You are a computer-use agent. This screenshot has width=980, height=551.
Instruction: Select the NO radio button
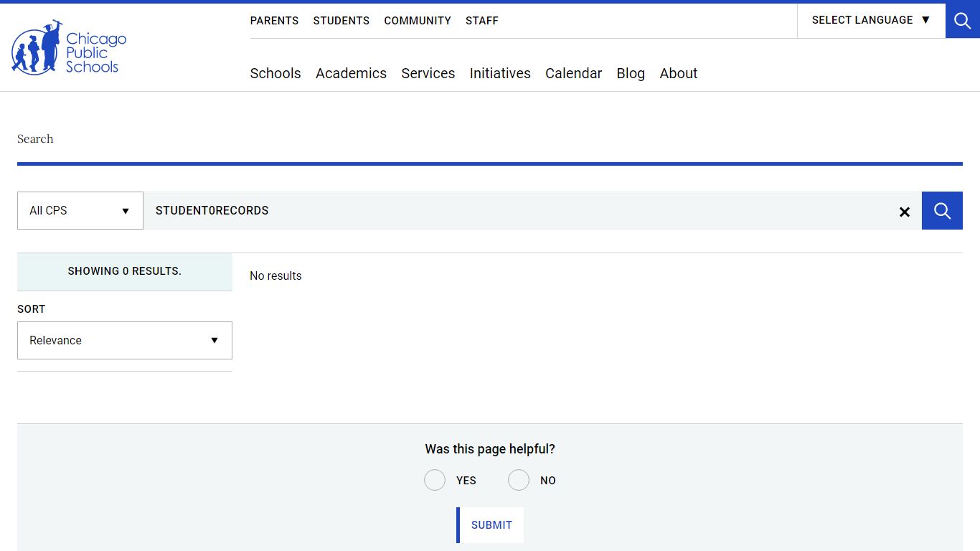(x=519, y=480)
